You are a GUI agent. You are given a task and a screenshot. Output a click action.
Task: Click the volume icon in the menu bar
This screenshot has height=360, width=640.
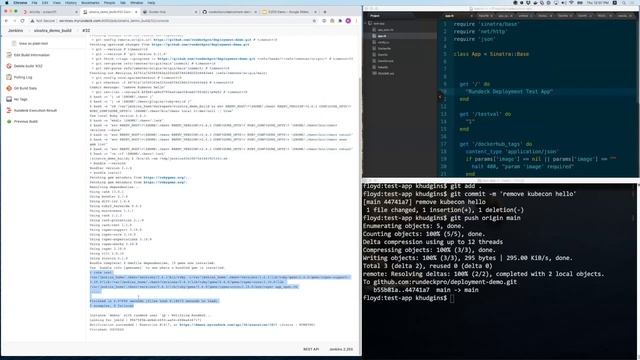click(x=564, y=2)
